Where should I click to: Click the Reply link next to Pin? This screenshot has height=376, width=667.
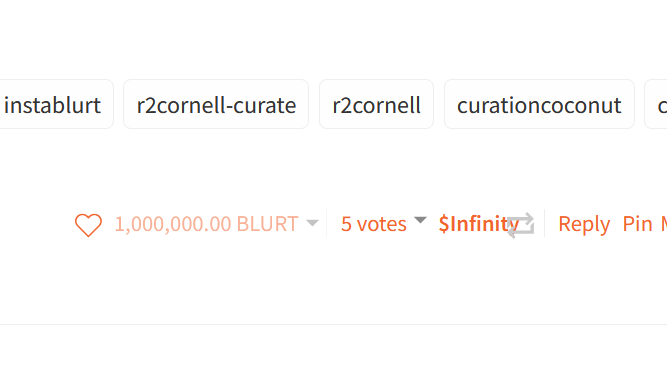coord(584,224)
